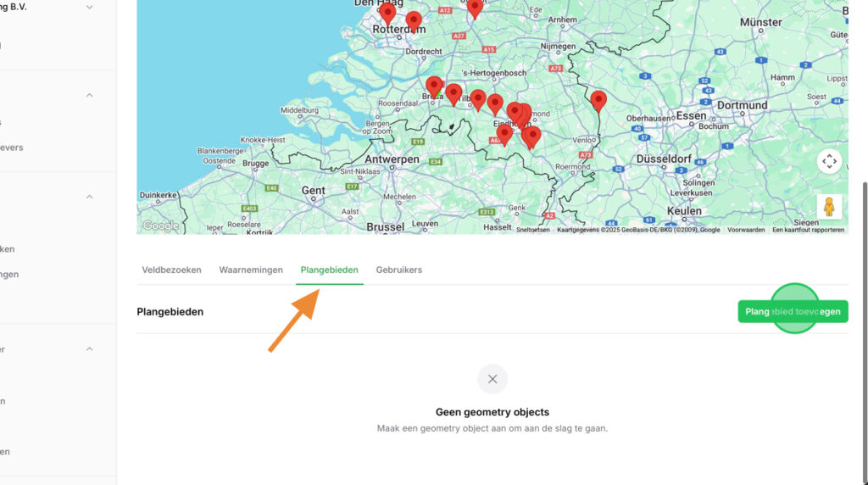Screen dimensions: 868x485
Task: Click the Street View pegman icon
Action: tap(829, 207)
